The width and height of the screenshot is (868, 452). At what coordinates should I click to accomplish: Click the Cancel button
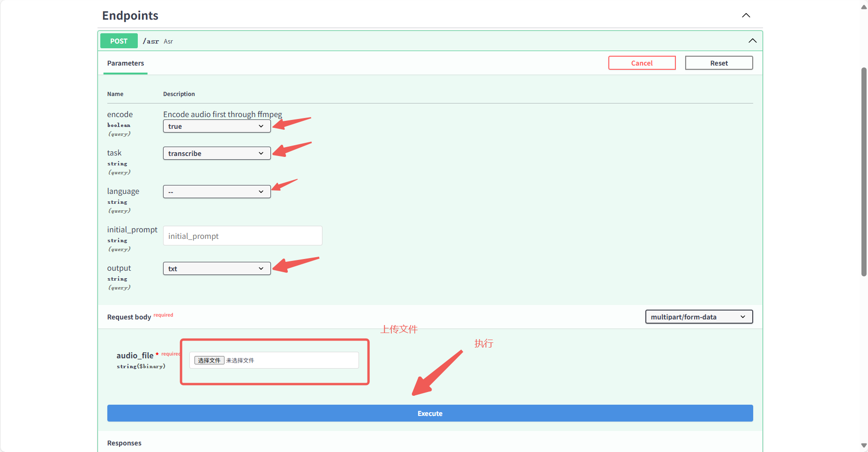[642, 63]
